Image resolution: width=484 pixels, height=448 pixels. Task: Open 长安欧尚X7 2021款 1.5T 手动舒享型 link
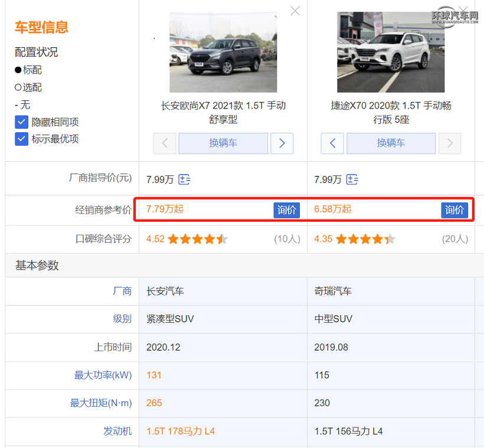click(223, 112)
